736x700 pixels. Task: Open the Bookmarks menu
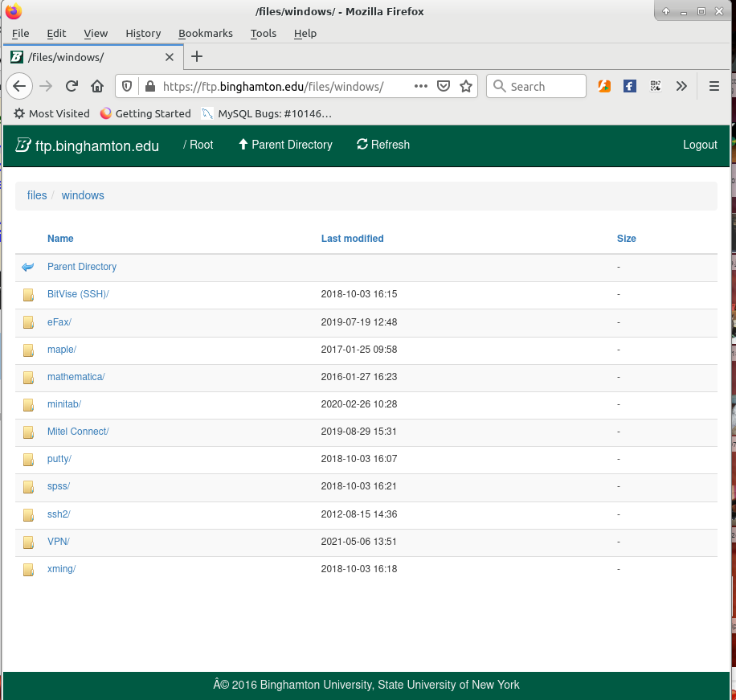coord(206,33)
